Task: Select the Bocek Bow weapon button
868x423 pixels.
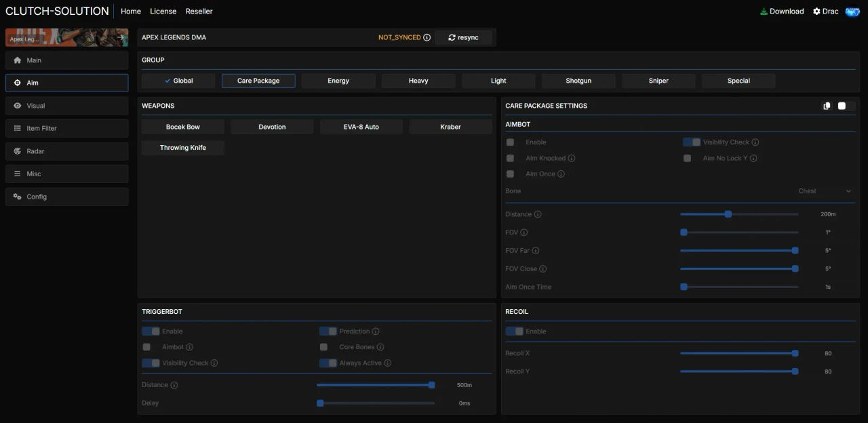Action: coord(183,127)
